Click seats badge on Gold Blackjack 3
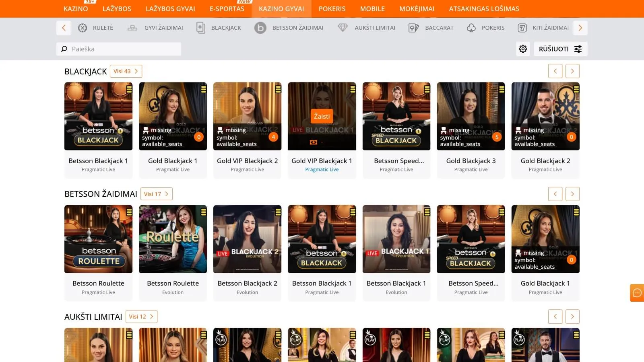 click(497, 137)
